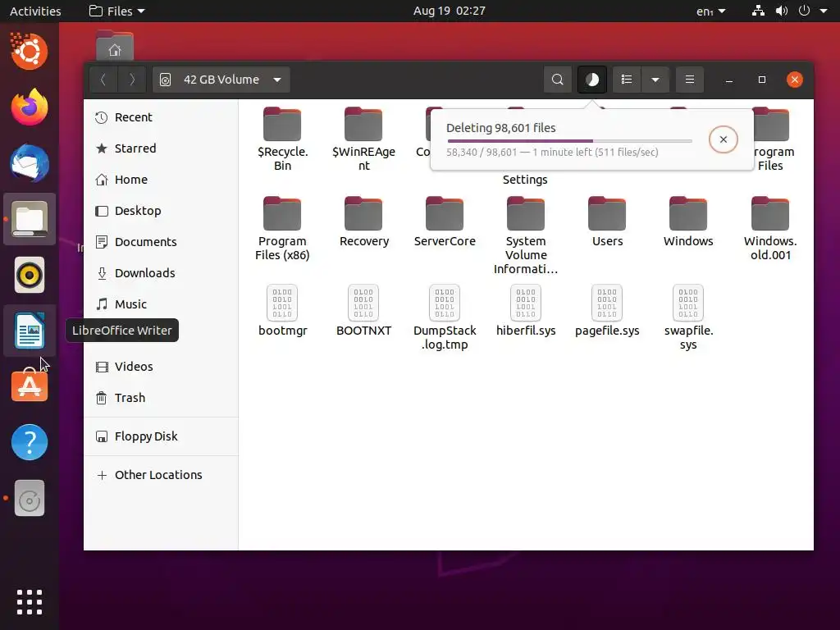Switch to list view
This screenshot has width=840, height=630.
[626, 80]
